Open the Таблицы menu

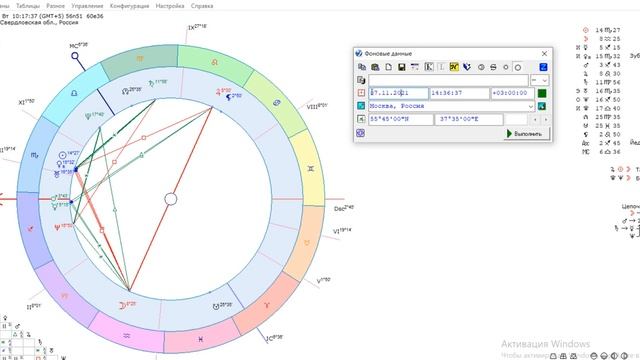28,6
